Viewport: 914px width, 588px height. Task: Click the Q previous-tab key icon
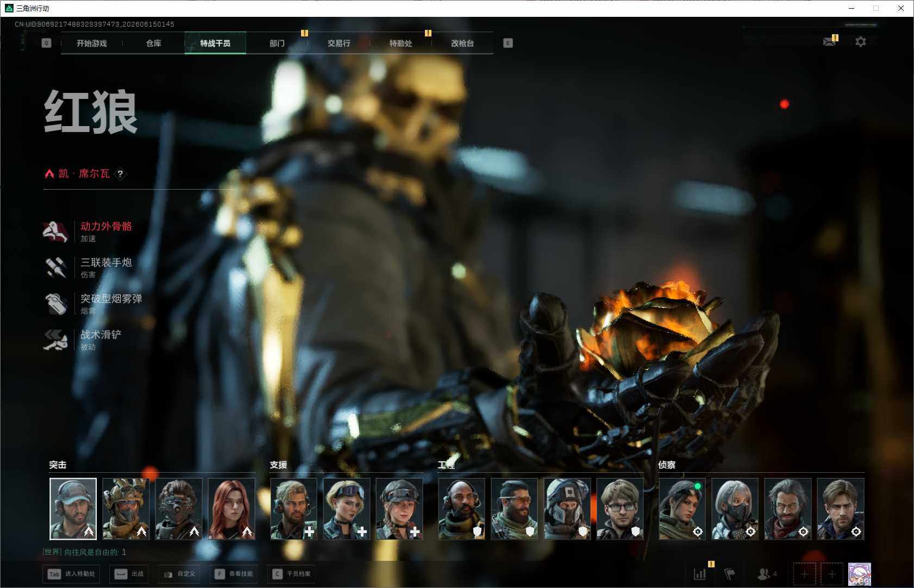(x=46, y=43)
